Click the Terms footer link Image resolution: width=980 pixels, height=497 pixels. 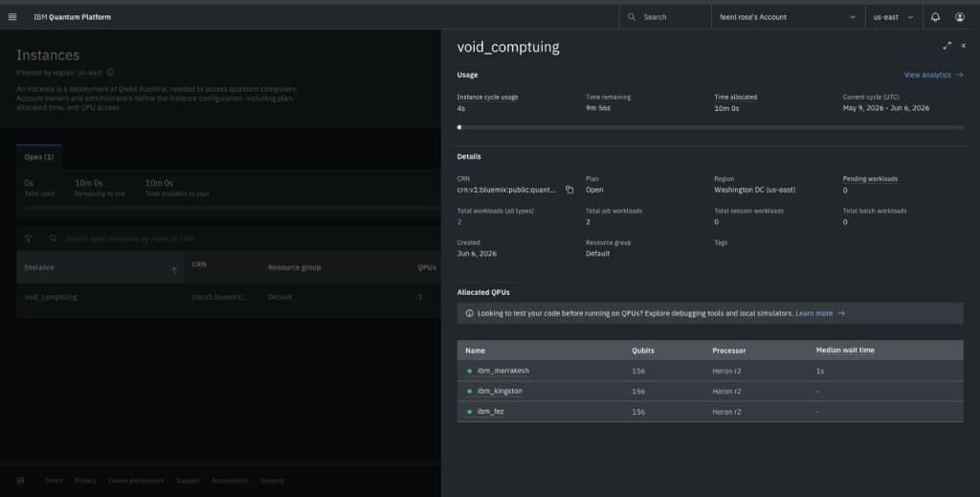(54, 480)
